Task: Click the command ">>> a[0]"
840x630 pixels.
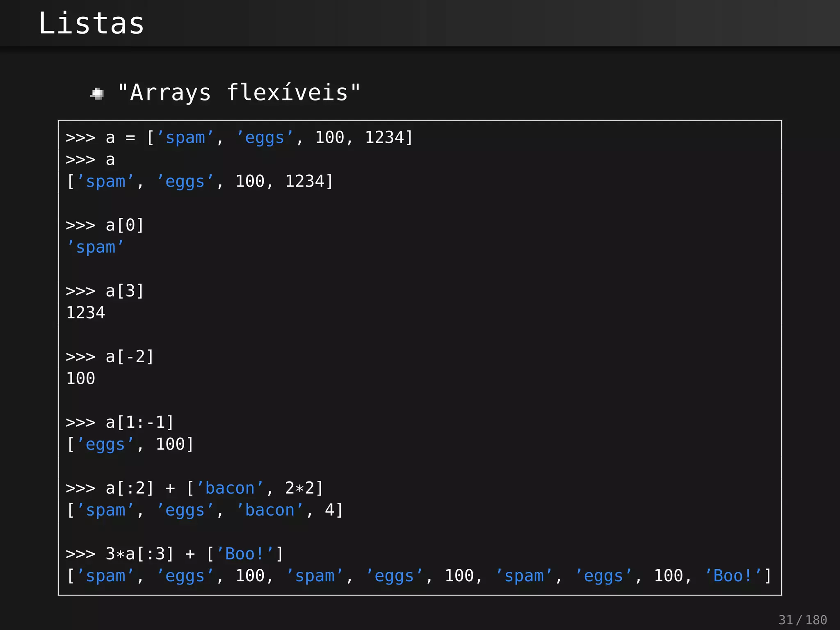Action: click(x=105, y=226)
